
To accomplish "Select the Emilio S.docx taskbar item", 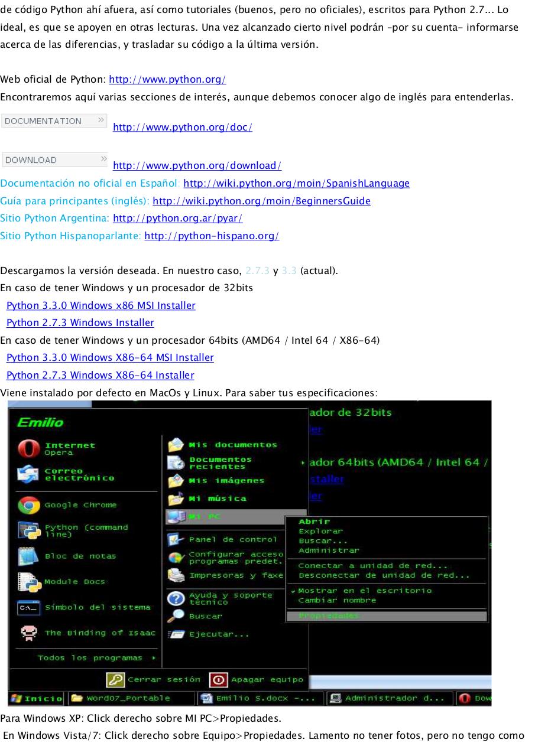I will [260, 698].
